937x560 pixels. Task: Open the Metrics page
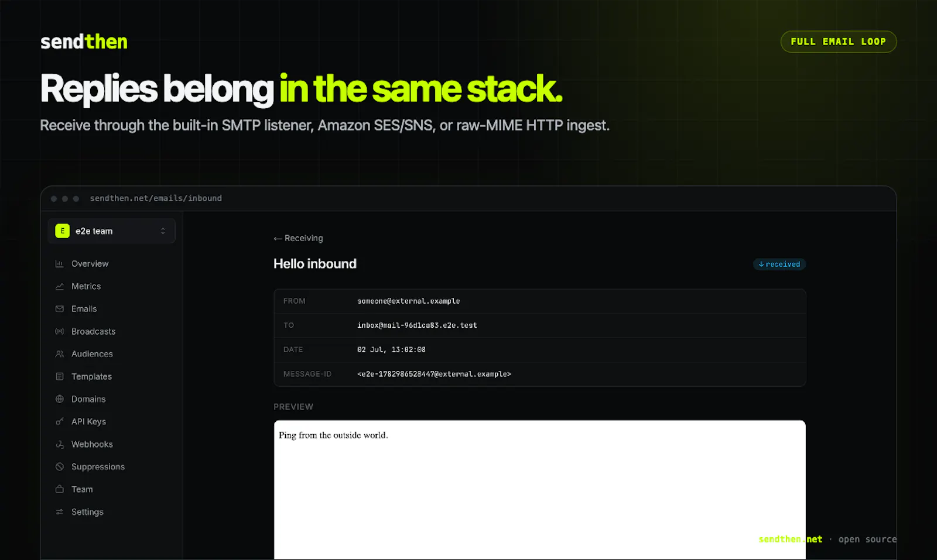tap(86, 286)
